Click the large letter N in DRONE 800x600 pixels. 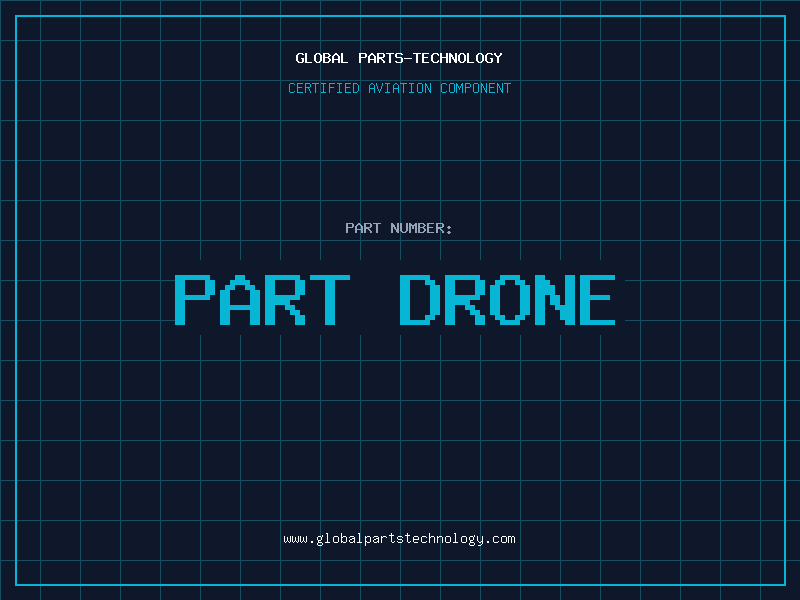coord(553,300)
